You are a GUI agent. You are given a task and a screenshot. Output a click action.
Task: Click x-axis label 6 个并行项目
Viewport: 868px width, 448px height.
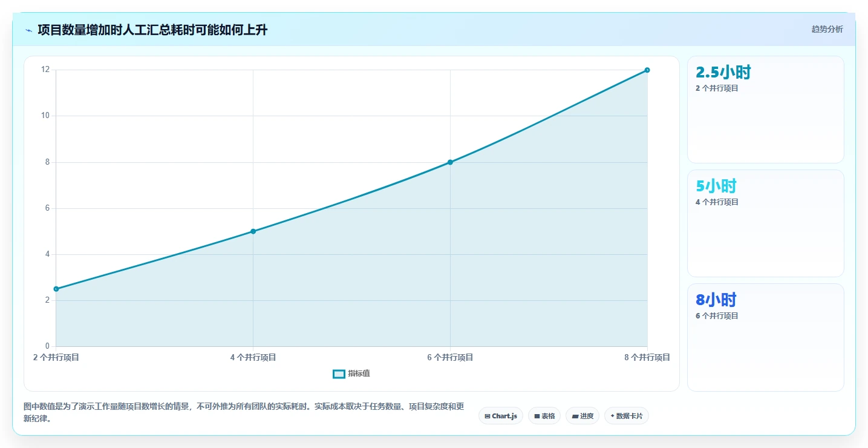tap(450, 358)
